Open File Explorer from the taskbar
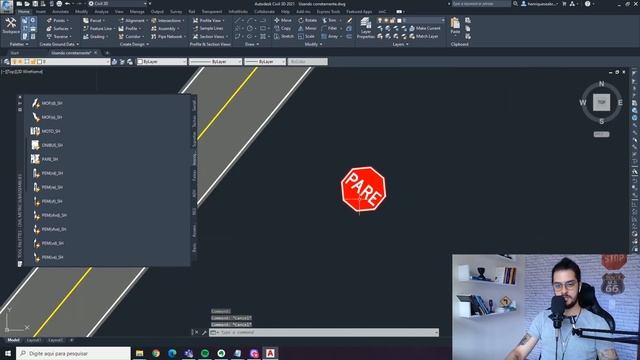 click(140, 353)
